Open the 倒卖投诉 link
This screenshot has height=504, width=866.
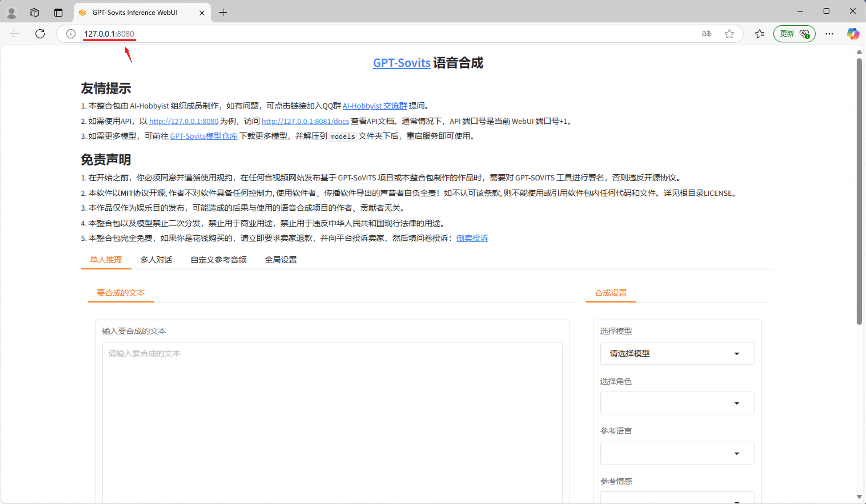tap(472, 238)
